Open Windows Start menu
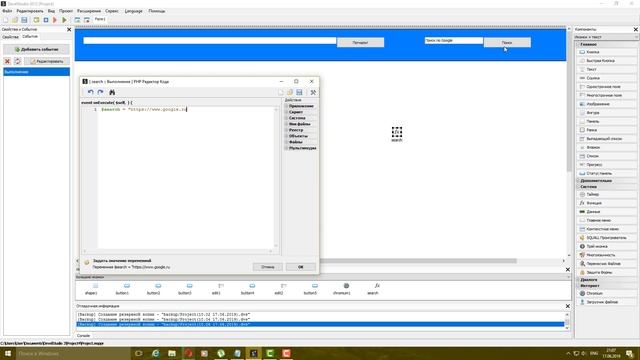This screenshot has height=360, width=640. click(x=8, y=353)
